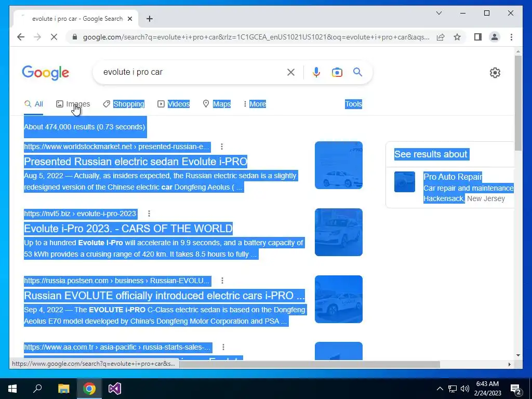Open the Chrome side panel
This screenshot has height=399, width=532.
[478, 37]
